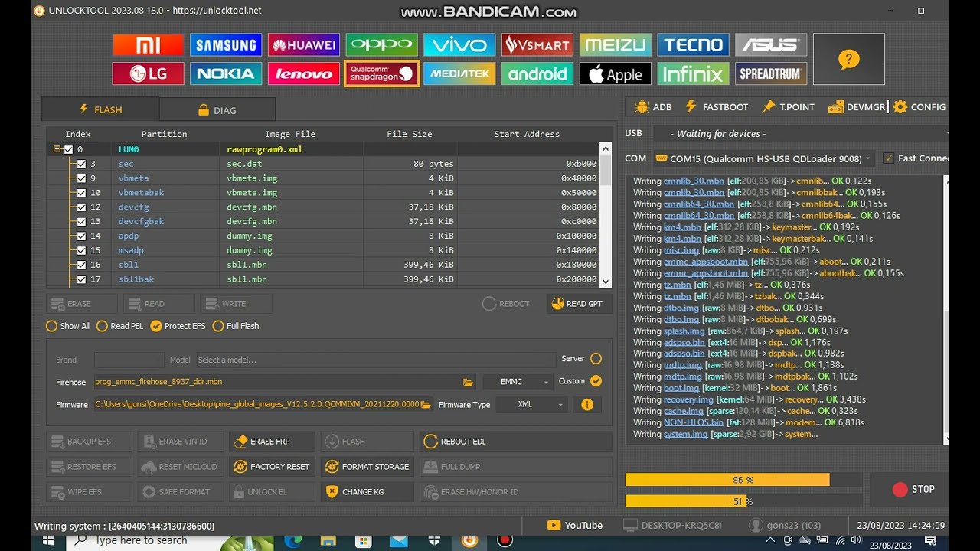Browse for Firmware folder icon
Screen dimensions: 980x551
(x=426, y=404)
